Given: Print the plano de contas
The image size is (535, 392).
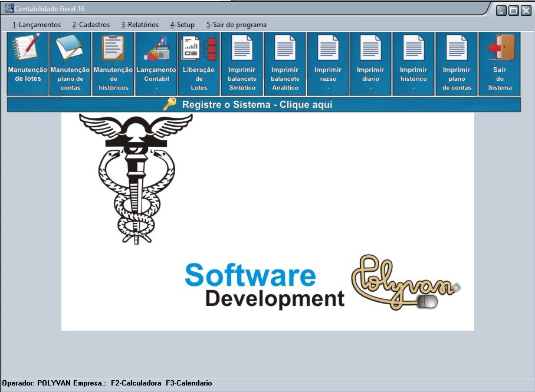Looking at the screenshot, I should tap(457, 64).
